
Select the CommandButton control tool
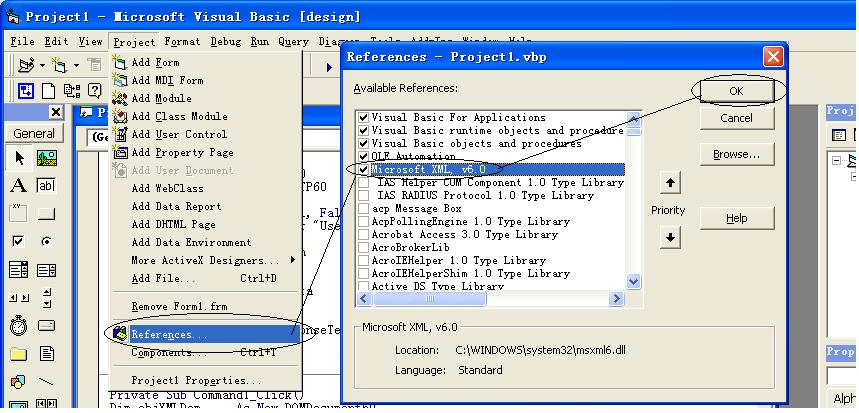(47, 214)
